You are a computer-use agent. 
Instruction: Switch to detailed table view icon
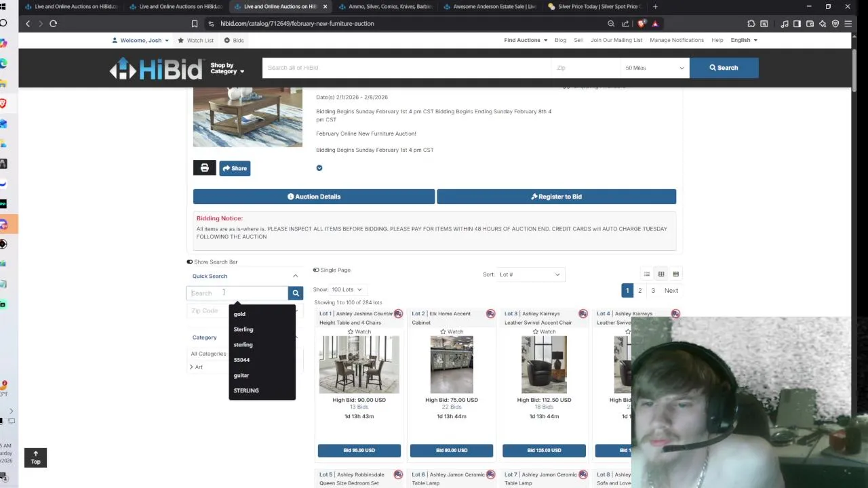pyautogui.click(x=675, y=274)
